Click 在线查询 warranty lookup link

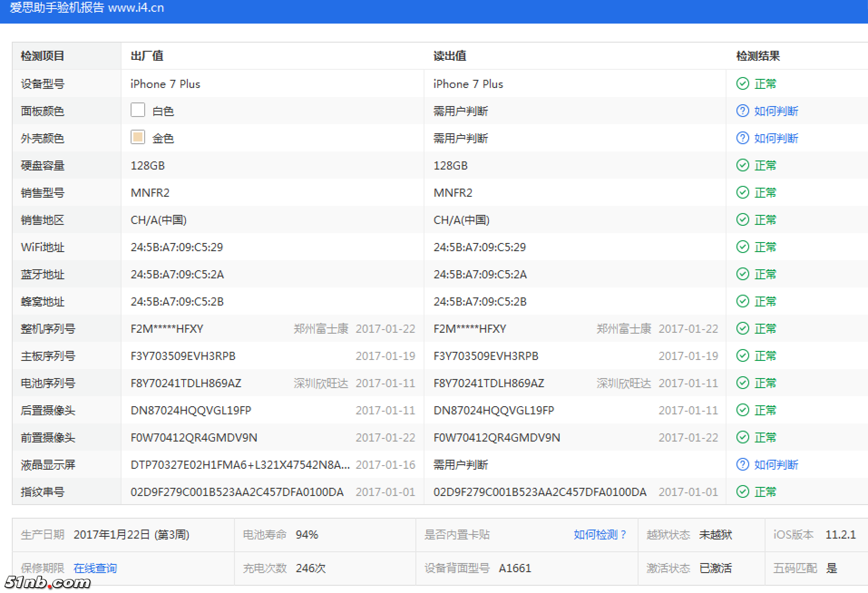95,568
